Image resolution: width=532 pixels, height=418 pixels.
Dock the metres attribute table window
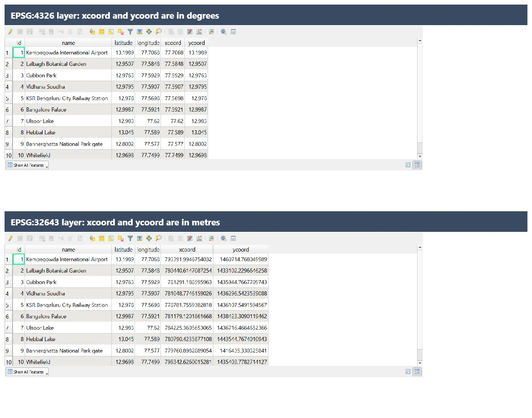coord(233,238)
